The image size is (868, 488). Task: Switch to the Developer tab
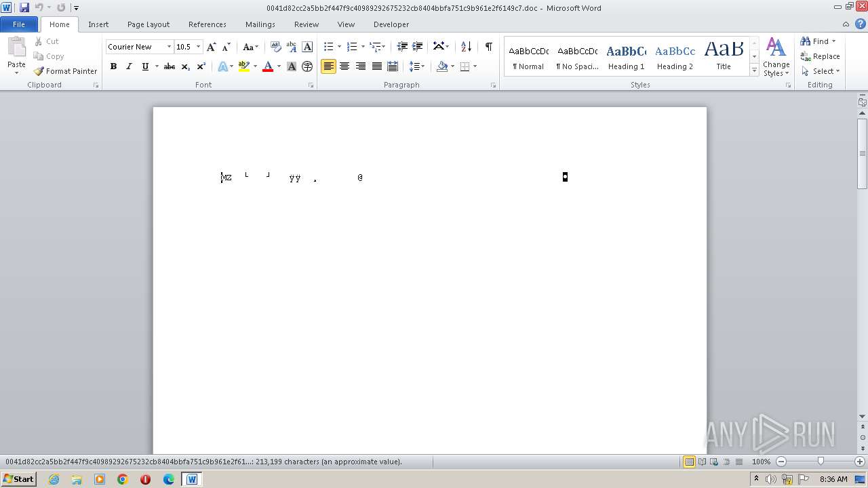click(391, 24)
